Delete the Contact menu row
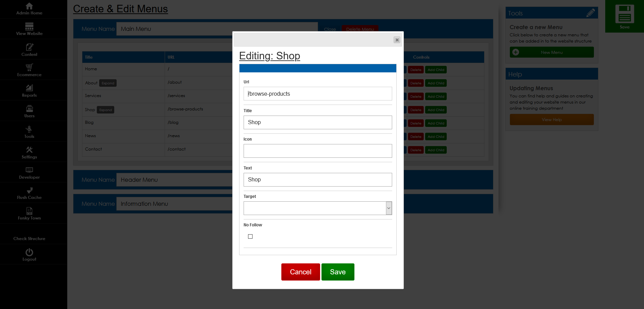 tap(416, 150)
